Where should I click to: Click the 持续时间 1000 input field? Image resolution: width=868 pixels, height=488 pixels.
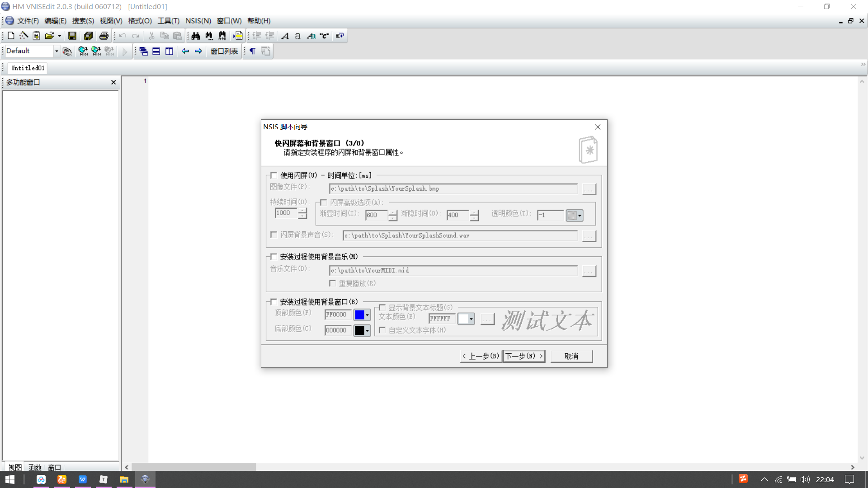click(286, 213)
